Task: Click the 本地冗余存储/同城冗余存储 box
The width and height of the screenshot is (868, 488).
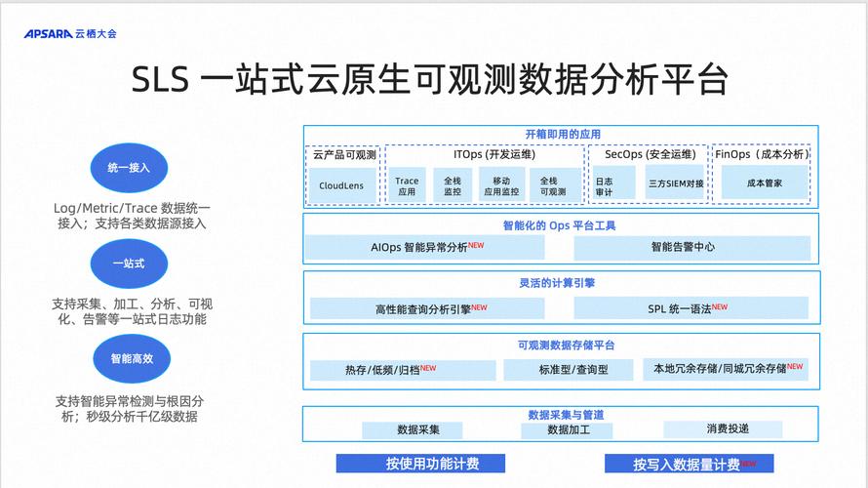Action: pos(726,368)
